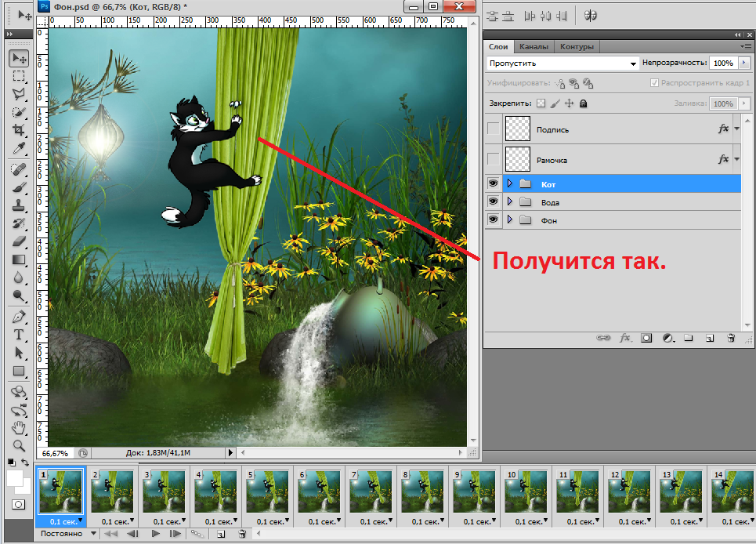Select the Clone Stamp tool
This screenshot has height=544, width=756.
click(x=19, y=205)
